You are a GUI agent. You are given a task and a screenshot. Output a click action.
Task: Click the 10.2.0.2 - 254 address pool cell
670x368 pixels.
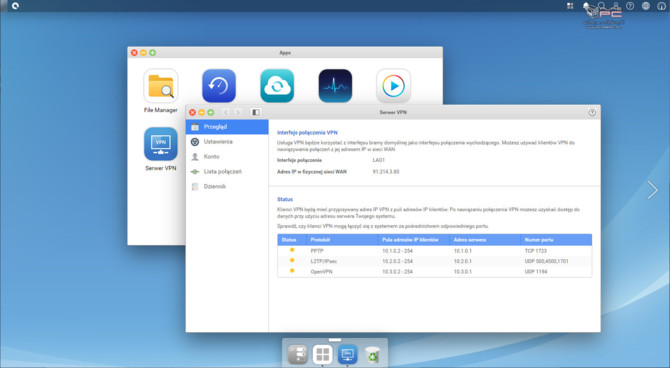click(397, 261)
